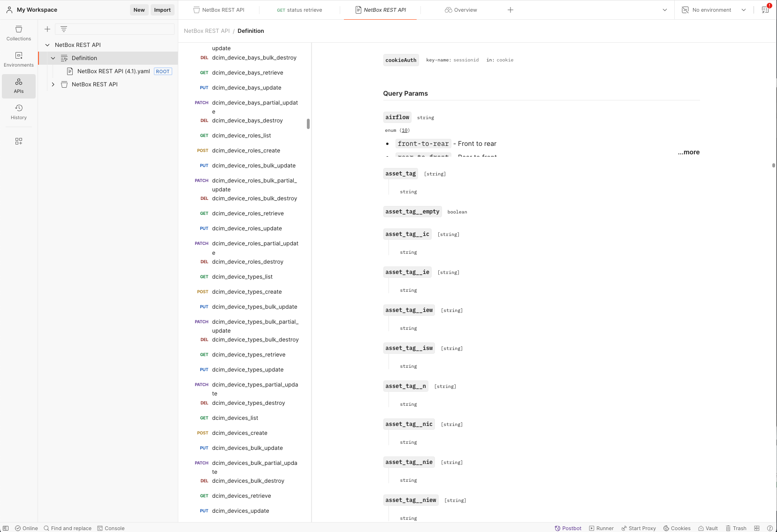Click the Import button

pos(162,10)
